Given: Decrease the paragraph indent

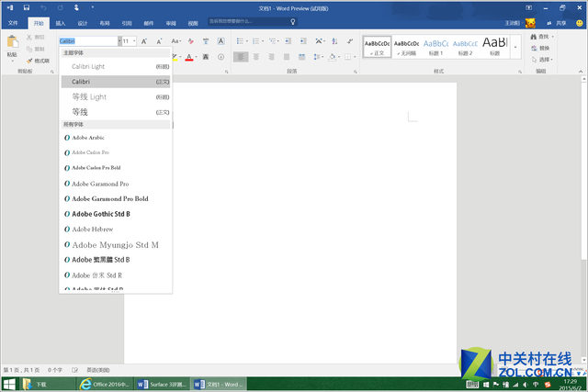Looking at the screenshot, I should click(288, 41).
